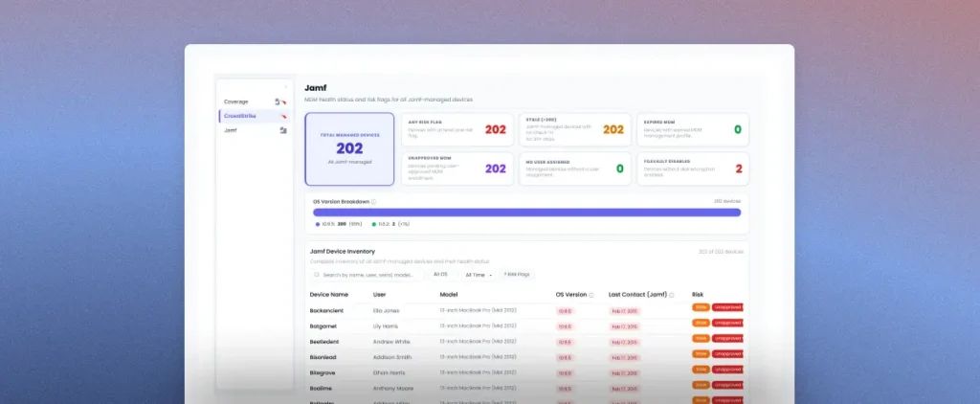Open the All Time filter dropdown
This screenshot has width=980, height=404.
[479, 275]
